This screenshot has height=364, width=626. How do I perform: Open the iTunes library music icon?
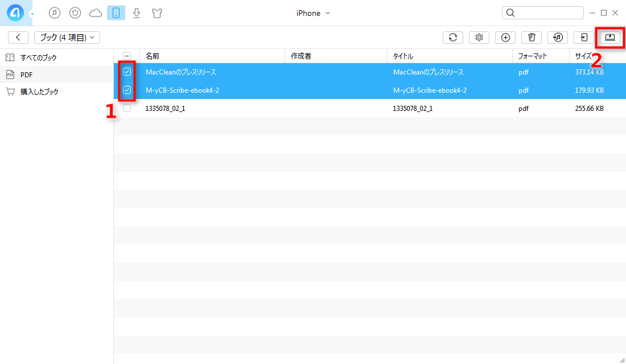click(x=55, y=13)
